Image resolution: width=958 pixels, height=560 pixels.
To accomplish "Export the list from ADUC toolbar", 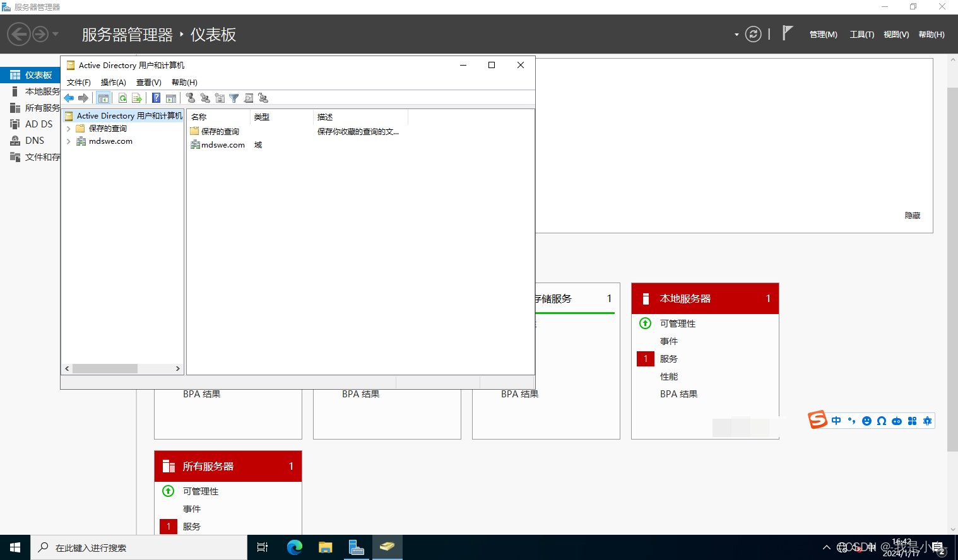I will [137, 98].
